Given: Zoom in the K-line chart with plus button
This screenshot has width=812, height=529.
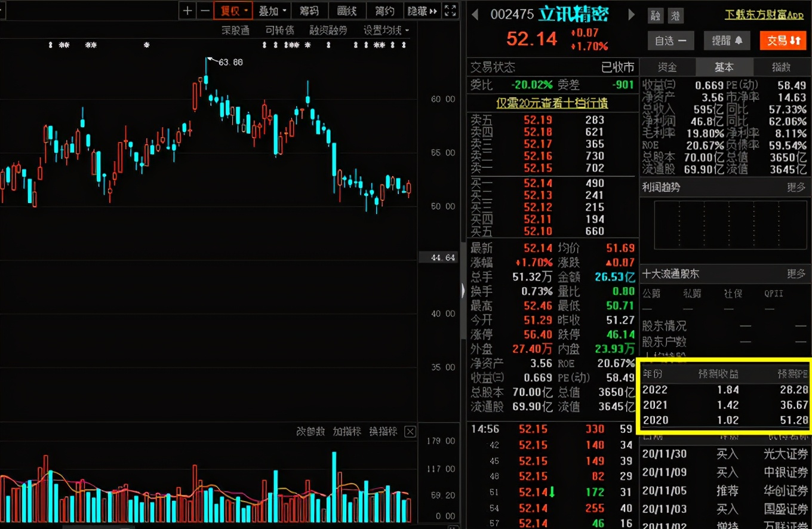Looking at the screenshot, I should [x=187, y=11].
